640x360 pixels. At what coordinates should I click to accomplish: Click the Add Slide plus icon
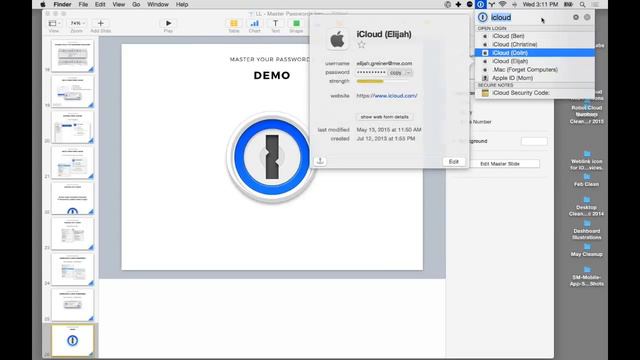tap(100, 23)
